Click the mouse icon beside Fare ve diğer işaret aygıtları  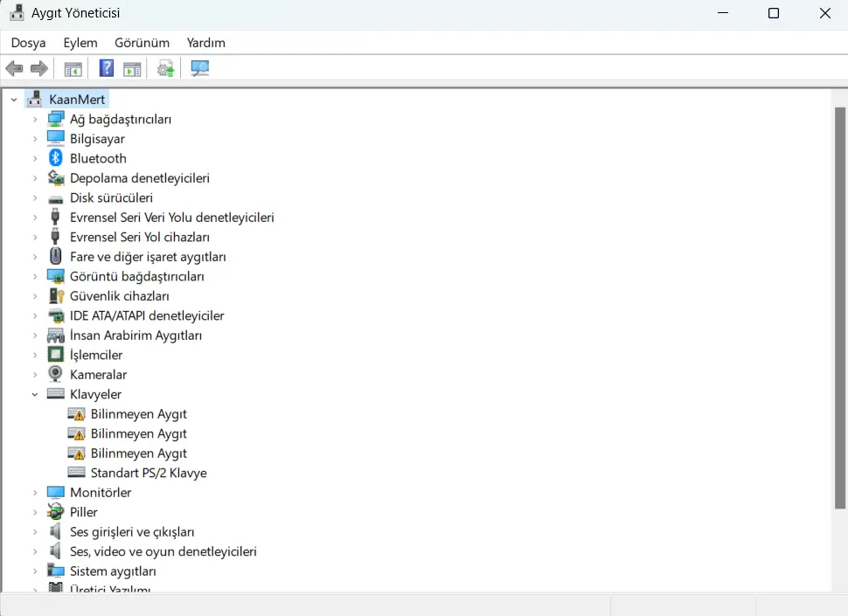point(55,256)
